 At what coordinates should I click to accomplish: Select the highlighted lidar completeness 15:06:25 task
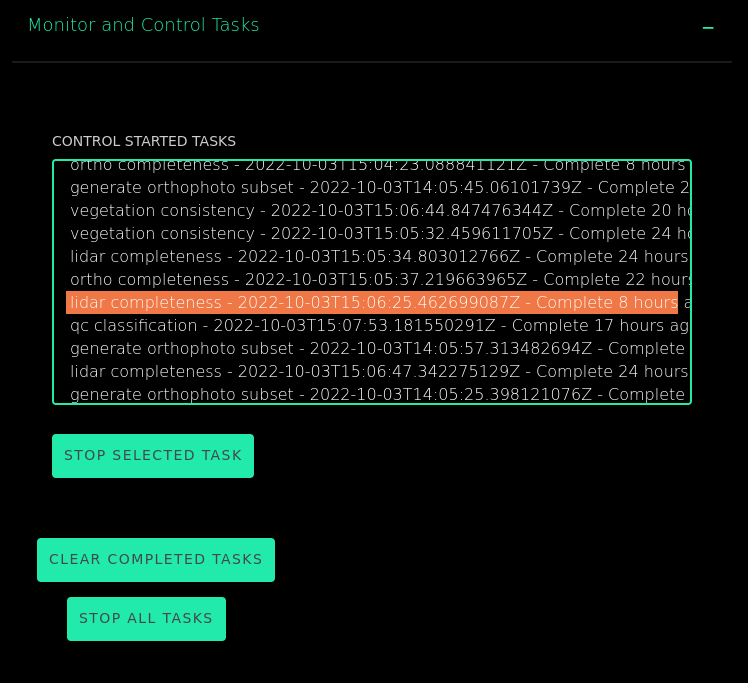pos(370,303)
